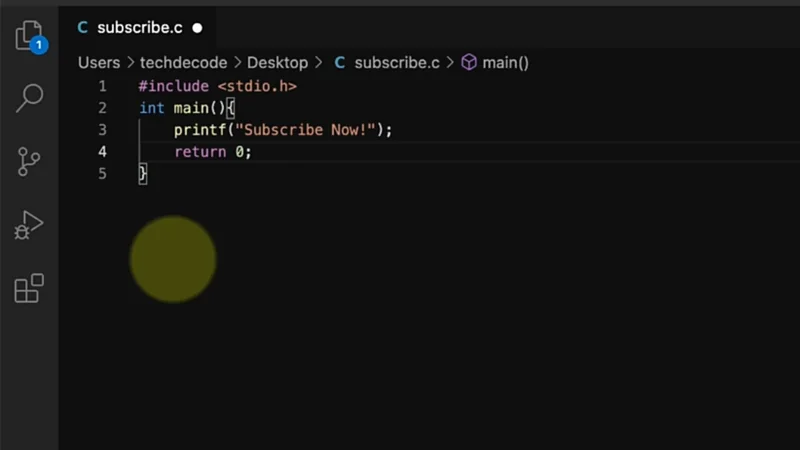Click the main() symbol cube icon in breadcrumbs
Viewport: 800px width, 450px height.
(469, 62)
